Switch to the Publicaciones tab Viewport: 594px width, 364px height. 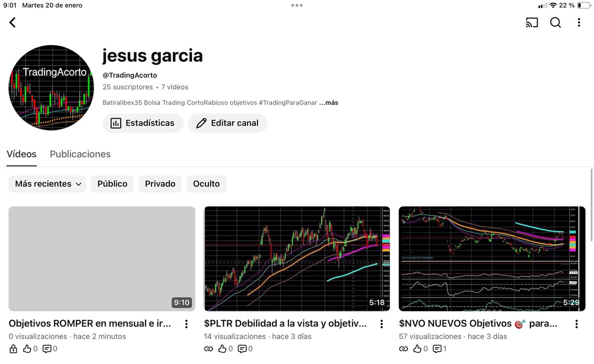pyautogui.click(x=80, y=154)
